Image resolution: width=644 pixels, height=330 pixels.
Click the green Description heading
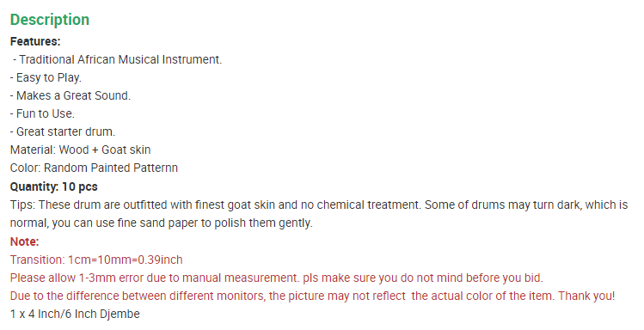click(x=50, y=20)
